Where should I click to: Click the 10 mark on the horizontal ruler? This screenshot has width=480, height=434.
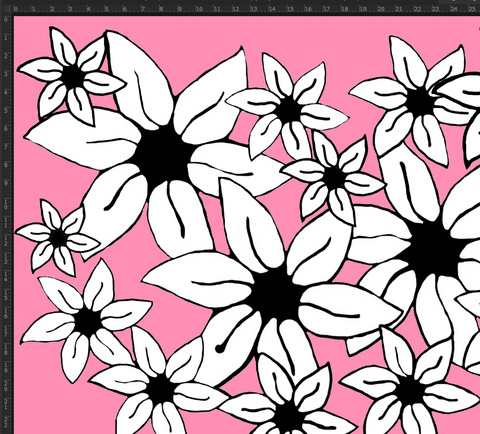tap(199, 9)
